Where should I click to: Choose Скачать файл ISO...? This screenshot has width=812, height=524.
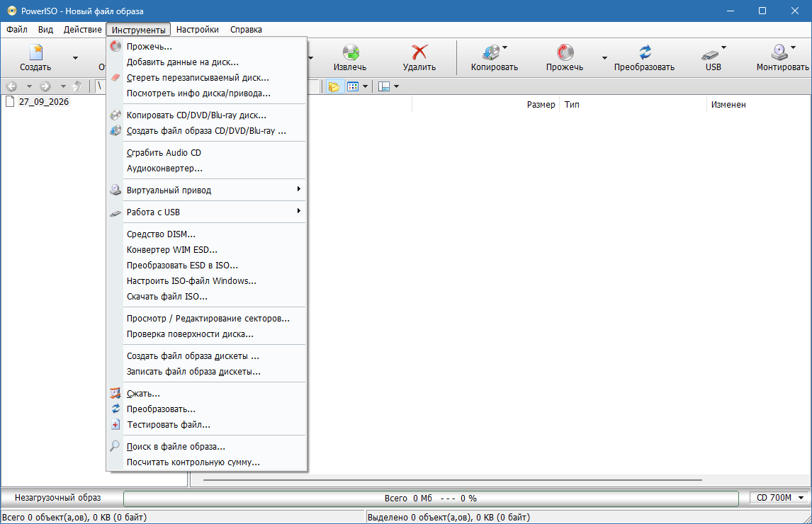[207, 297]
